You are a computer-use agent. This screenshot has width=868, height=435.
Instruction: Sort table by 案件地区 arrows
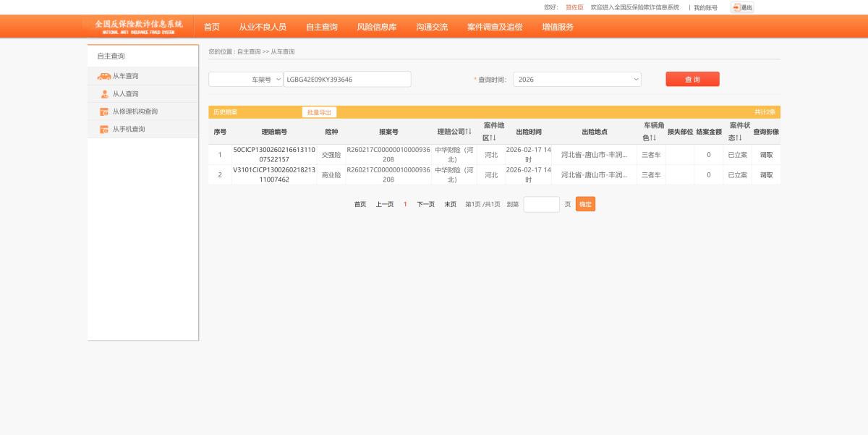pyautogui.click(x=493, y=138)
